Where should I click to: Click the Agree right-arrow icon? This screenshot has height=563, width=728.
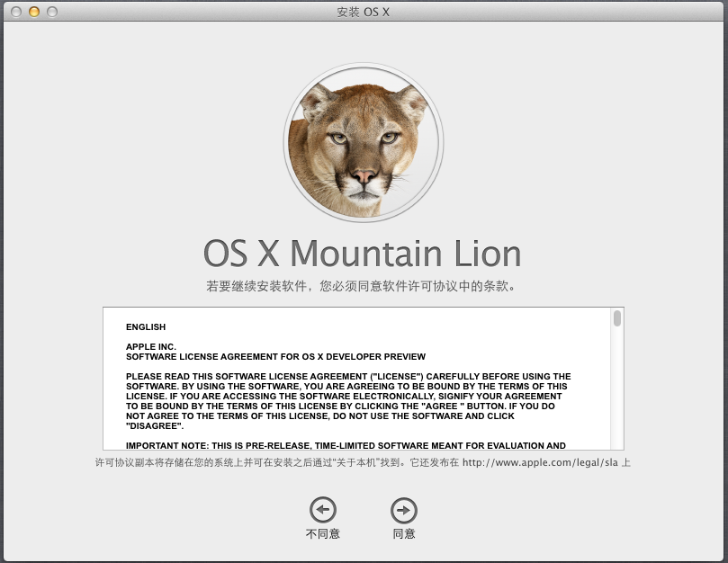(x=404, y=510)
